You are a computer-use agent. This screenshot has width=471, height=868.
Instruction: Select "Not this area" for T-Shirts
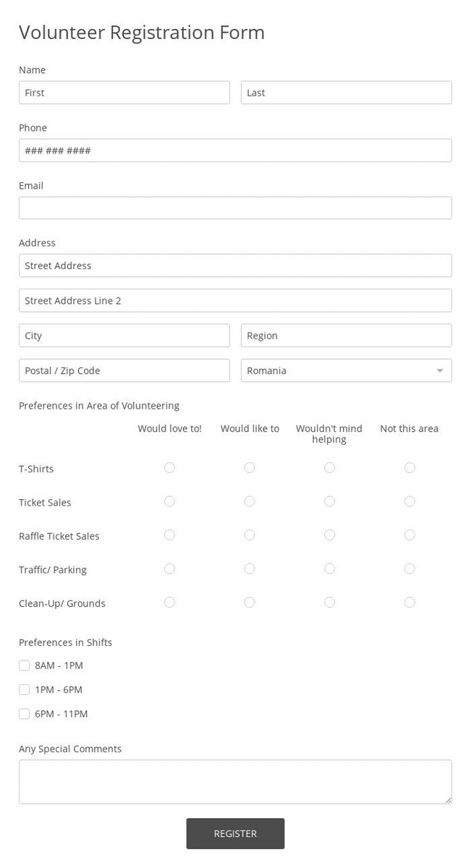tap(410, 468)
